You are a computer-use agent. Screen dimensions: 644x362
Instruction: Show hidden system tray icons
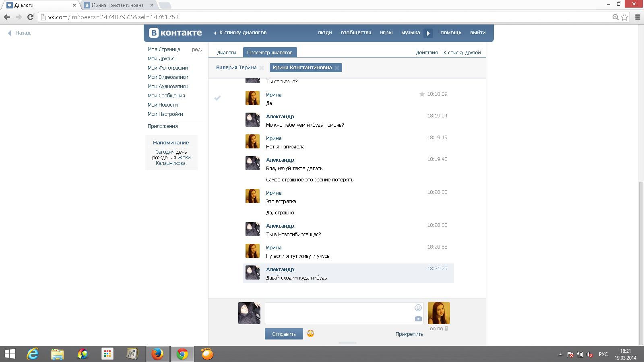(x=560, y=354)
